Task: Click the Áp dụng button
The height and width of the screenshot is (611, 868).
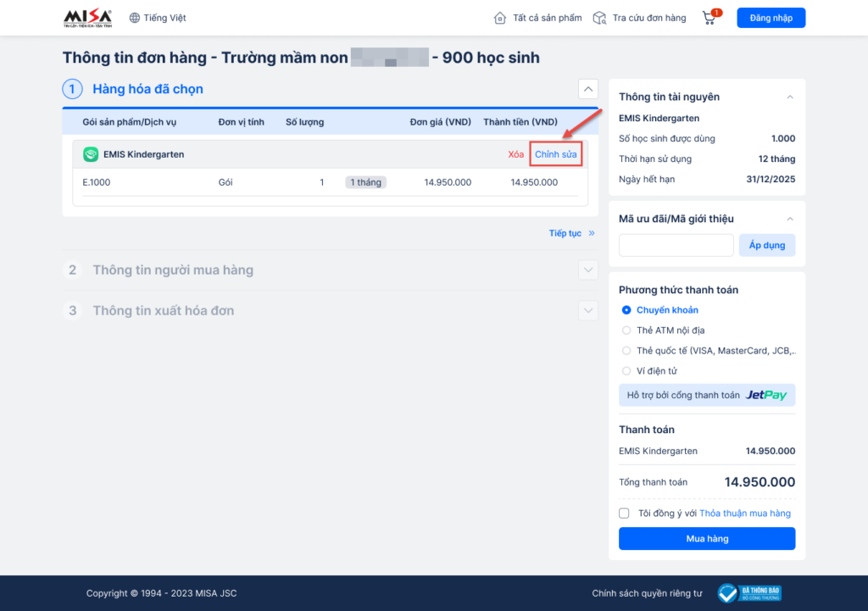Action: 766,245
